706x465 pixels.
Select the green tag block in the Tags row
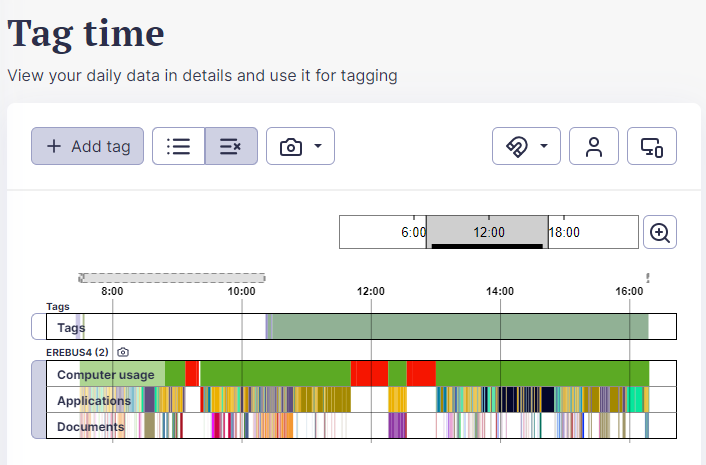(x=460, y=327)
